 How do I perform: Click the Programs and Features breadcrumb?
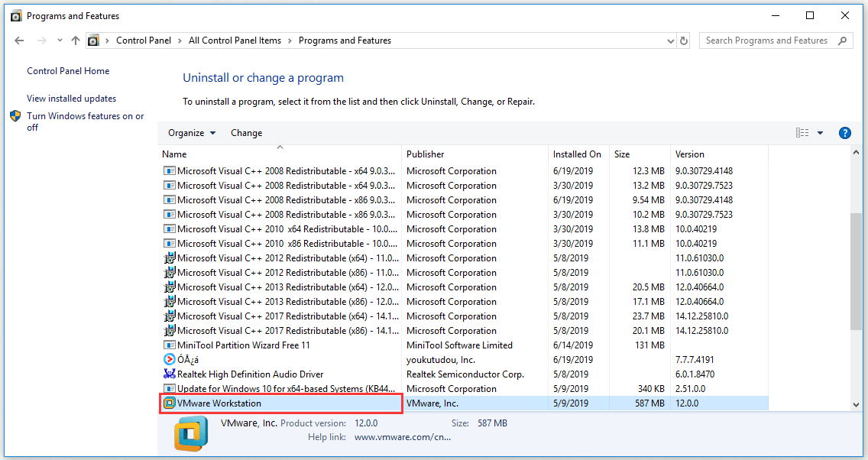tap(345, 40)
